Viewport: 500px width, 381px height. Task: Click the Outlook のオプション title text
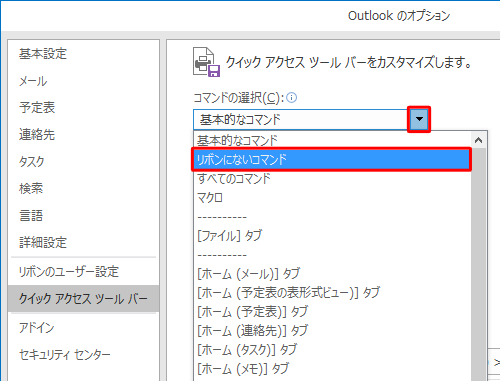[399, 16]
